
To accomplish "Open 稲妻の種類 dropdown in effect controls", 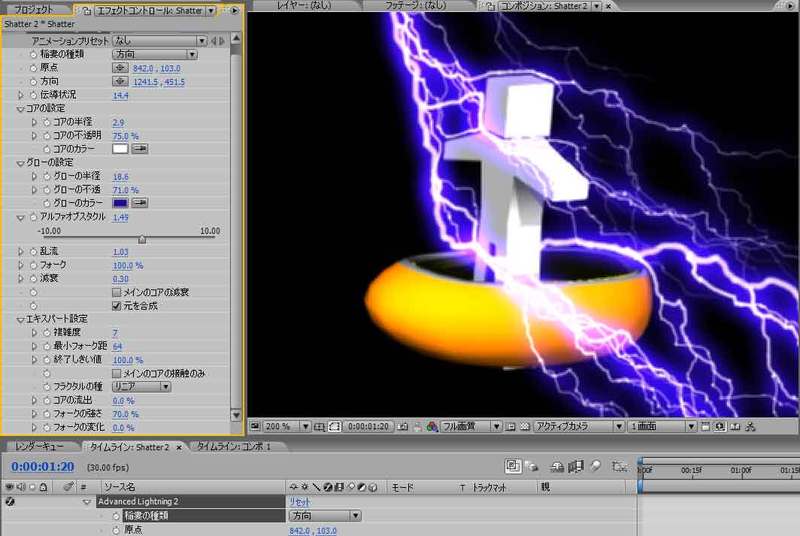I will (155, 54).
